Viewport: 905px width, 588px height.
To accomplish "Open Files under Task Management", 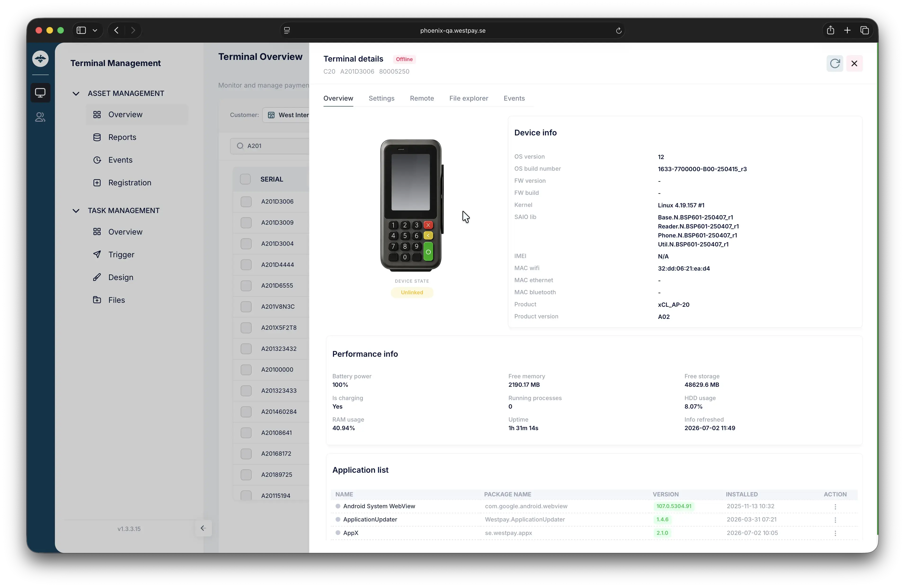I will pos(137,300).
